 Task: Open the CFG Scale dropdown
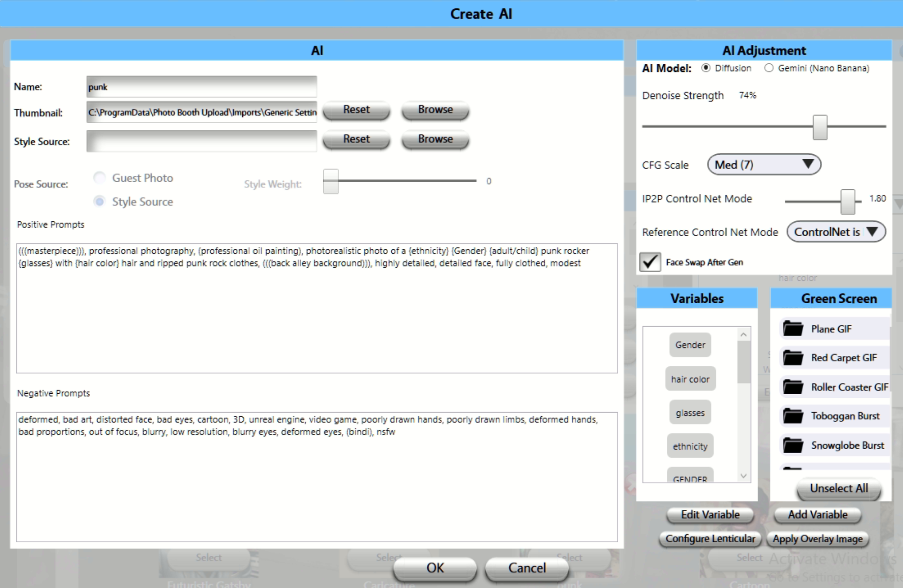(x=764, y=165)
